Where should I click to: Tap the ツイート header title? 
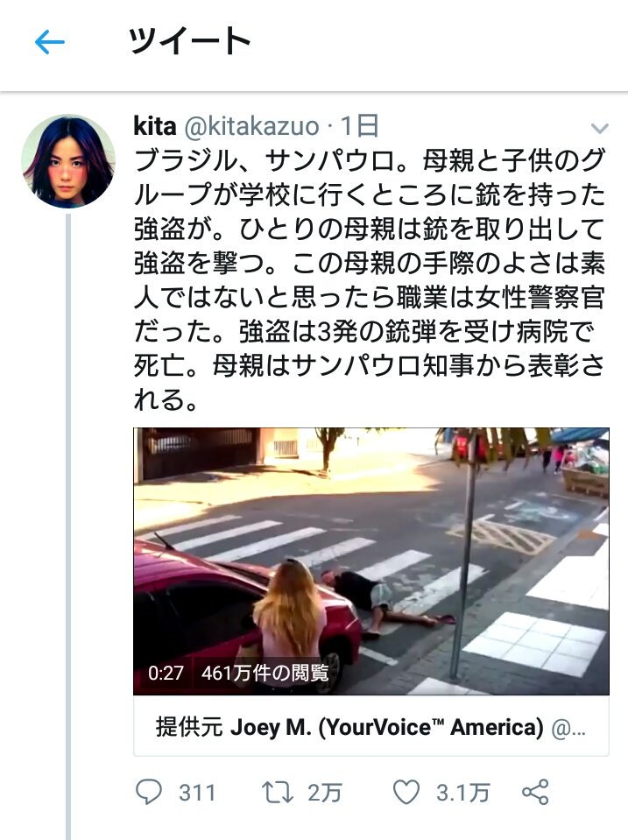click(190, 41)
